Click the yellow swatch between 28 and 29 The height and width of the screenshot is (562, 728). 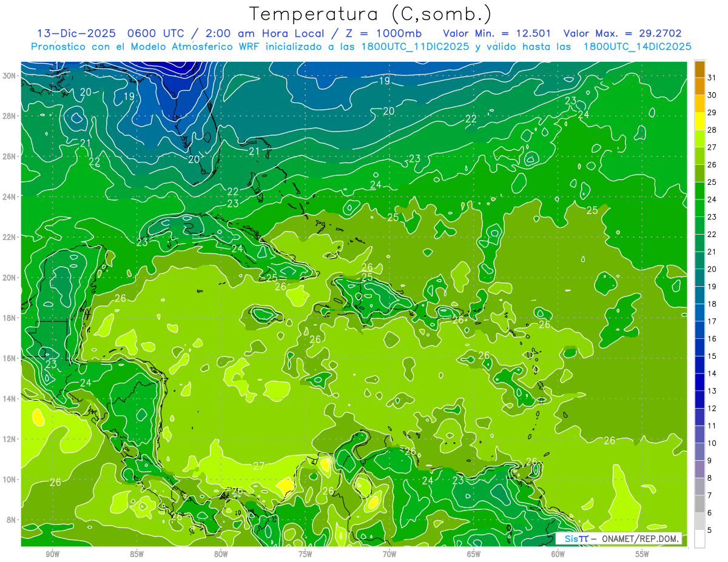click(x=699, y=121)
